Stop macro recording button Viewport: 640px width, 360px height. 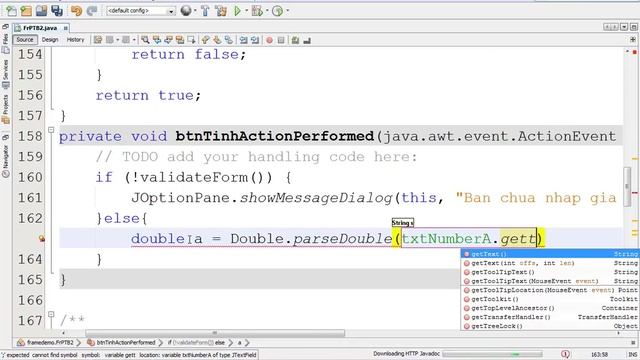pyautogui.click(x=281, y=40)
